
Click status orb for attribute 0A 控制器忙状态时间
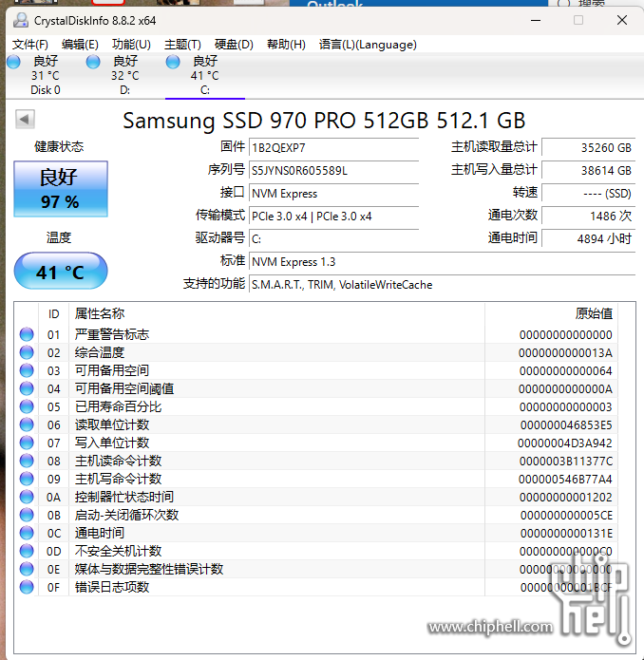27,497
